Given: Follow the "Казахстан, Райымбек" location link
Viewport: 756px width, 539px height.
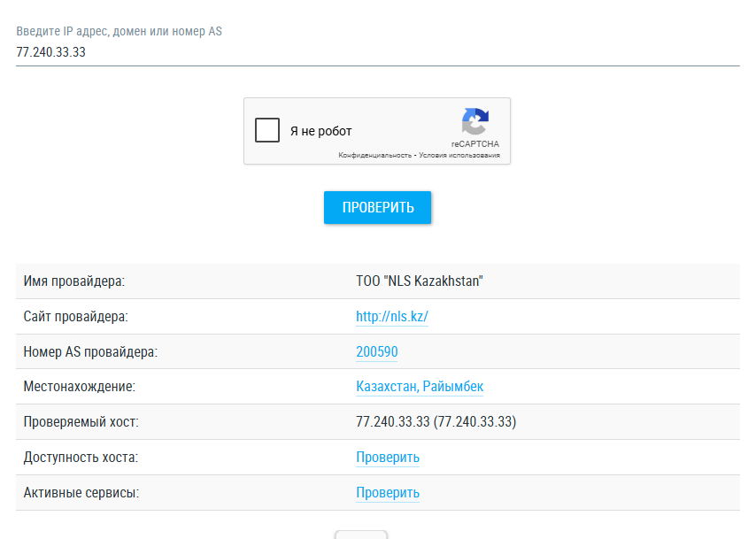Looking at the screenshot, I should point(420,387).
